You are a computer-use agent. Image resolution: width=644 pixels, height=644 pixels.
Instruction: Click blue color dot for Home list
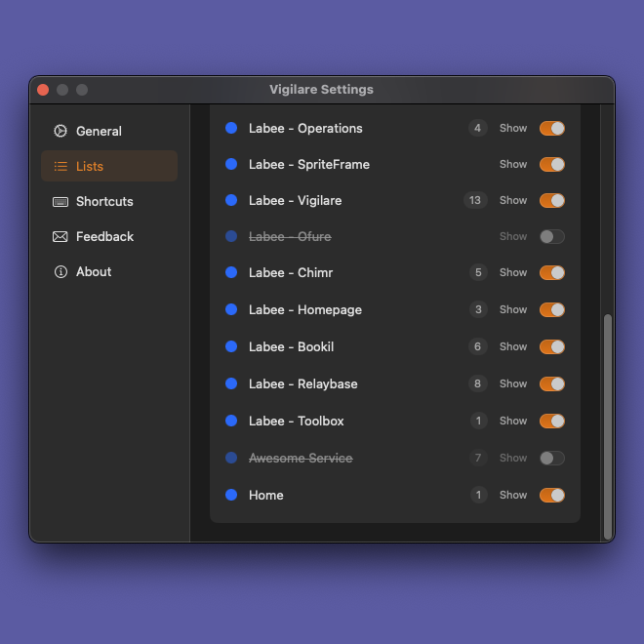coord(231,495)
